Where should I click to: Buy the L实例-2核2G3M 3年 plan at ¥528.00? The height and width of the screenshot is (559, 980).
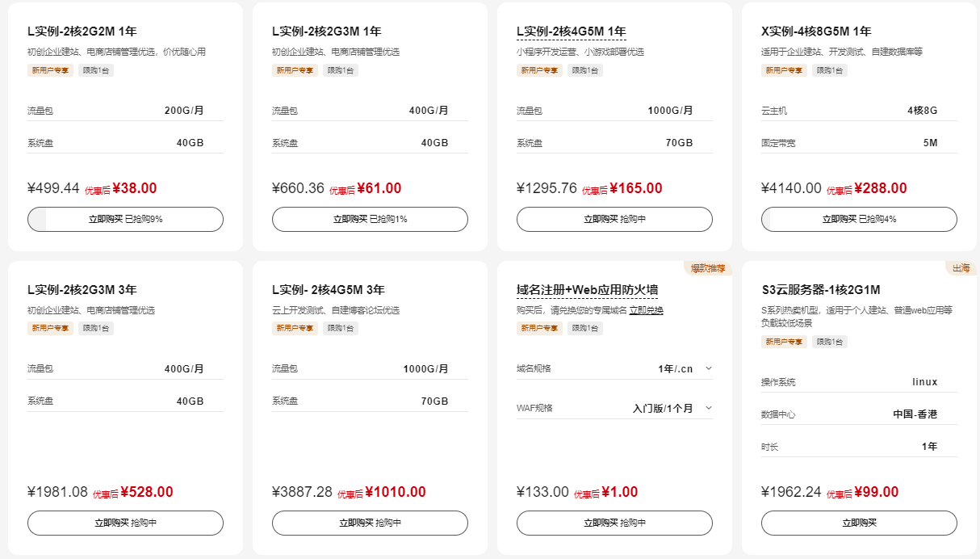(125, 523)
